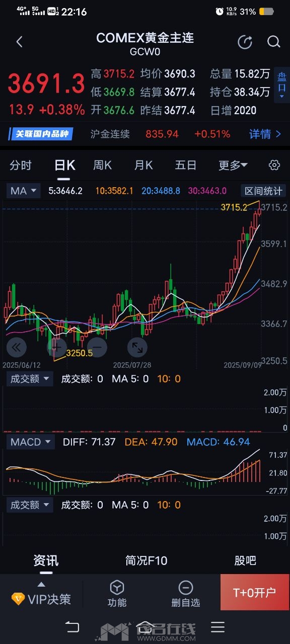The image size is (290, 644).
Task: Tap the fullscreen expand chart icon
Action: pyautogui.click(x=136, y=347)
